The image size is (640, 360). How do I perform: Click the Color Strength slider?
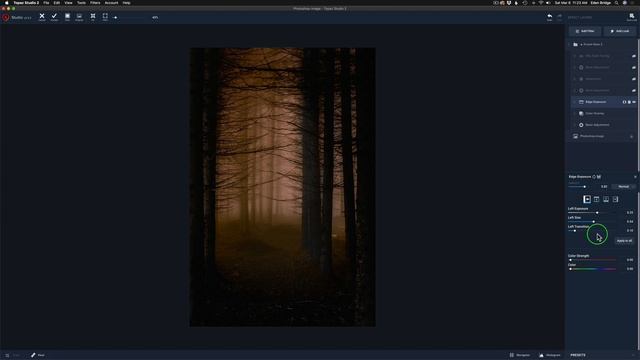point(592,260)
